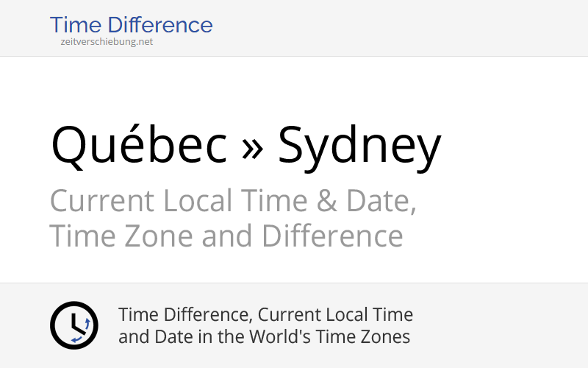Click "and Date in the World's Time Zones"
The width and height of the screenshot is (588, 368).
(264, 336)
